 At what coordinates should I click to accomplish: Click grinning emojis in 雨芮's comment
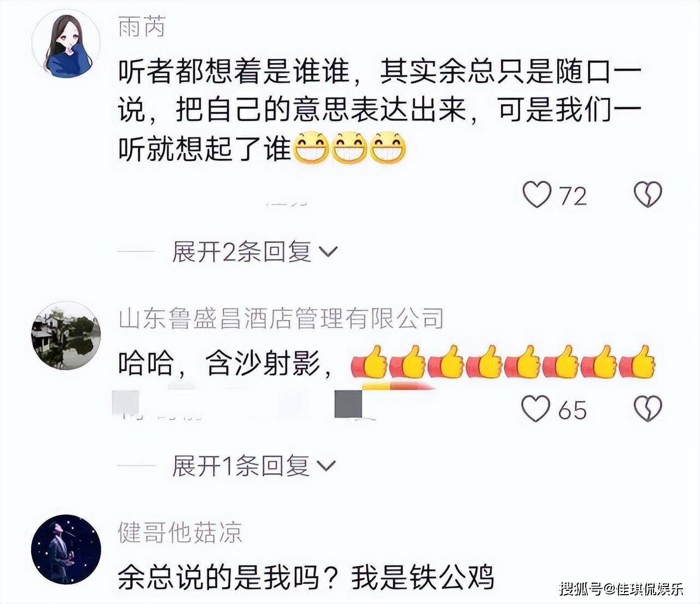tap(349, 148)
